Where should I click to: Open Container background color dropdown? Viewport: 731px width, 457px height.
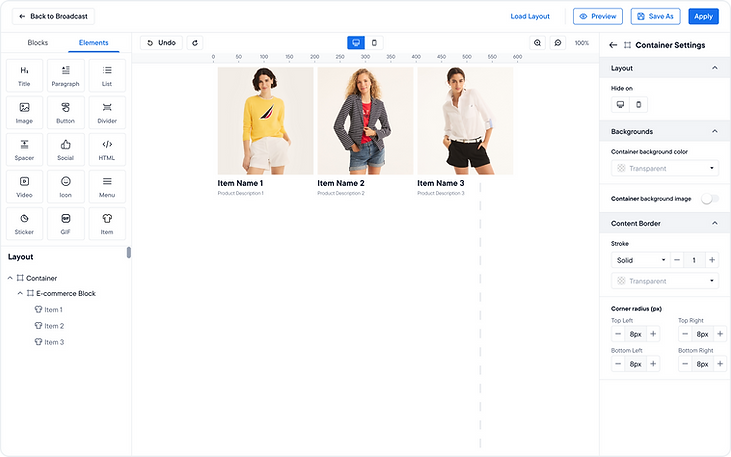point(665,168)
